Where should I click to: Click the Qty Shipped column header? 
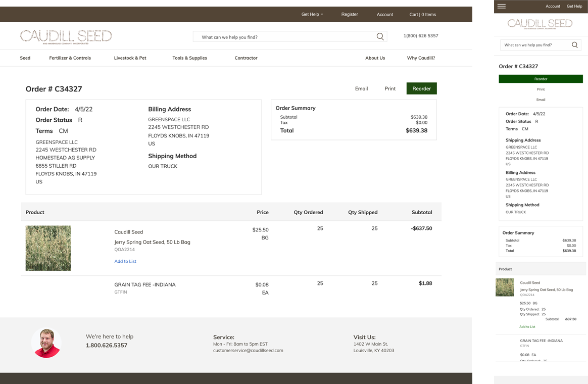coord(363,212)
